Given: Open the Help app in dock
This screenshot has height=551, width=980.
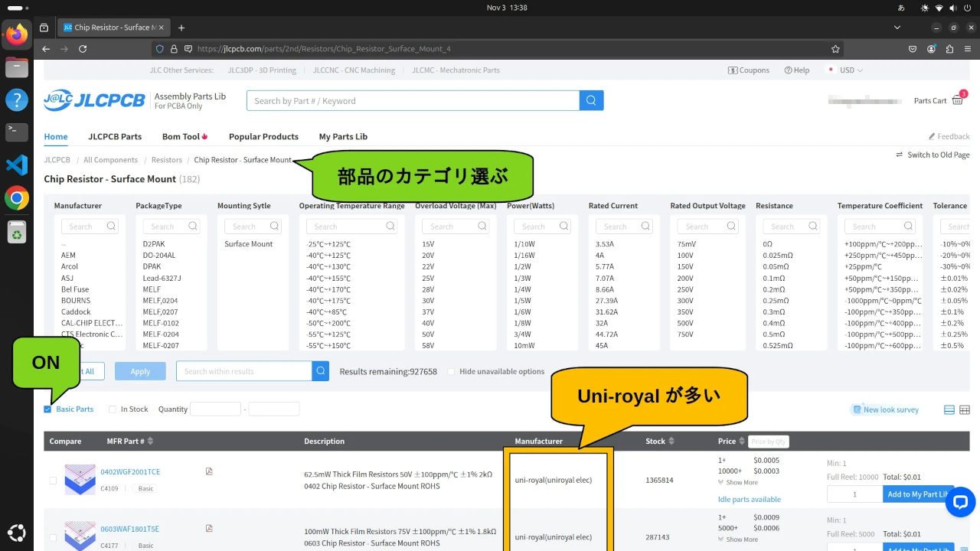Looking at the screenshot, I should pyautogui.click(x=16, y=99).
